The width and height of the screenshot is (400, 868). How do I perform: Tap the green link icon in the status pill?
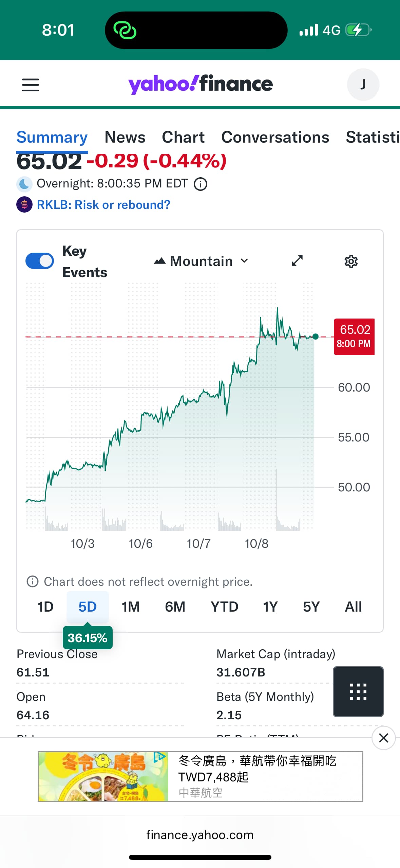[125, 30]
